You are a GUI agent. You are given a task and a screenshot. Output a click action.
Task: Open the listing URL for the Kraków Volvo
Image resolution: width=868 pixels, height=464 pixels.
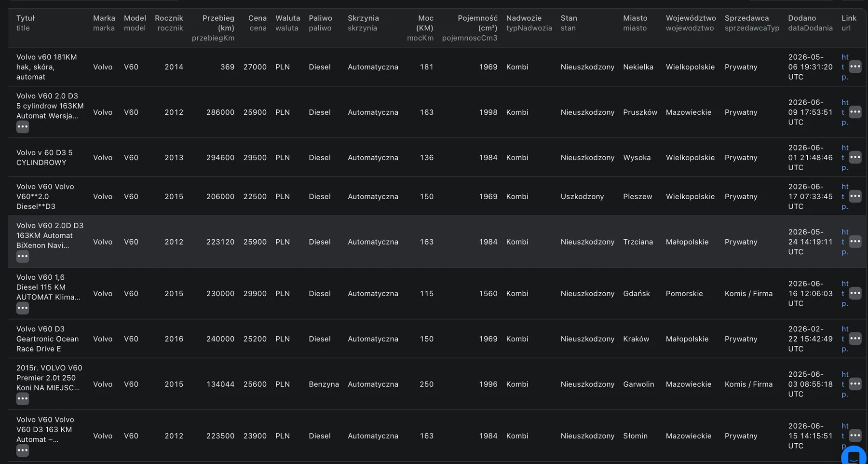pos(845,339)
